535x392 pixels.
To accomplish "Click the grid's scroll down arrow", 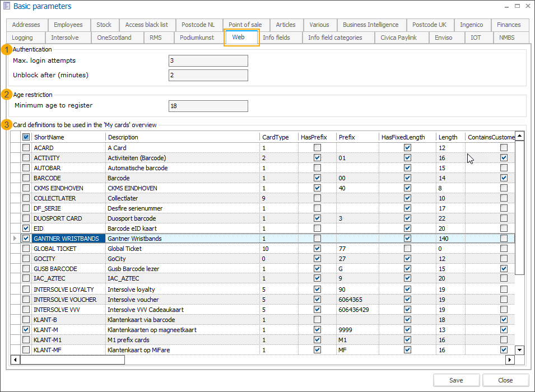I will click(519, 350).
